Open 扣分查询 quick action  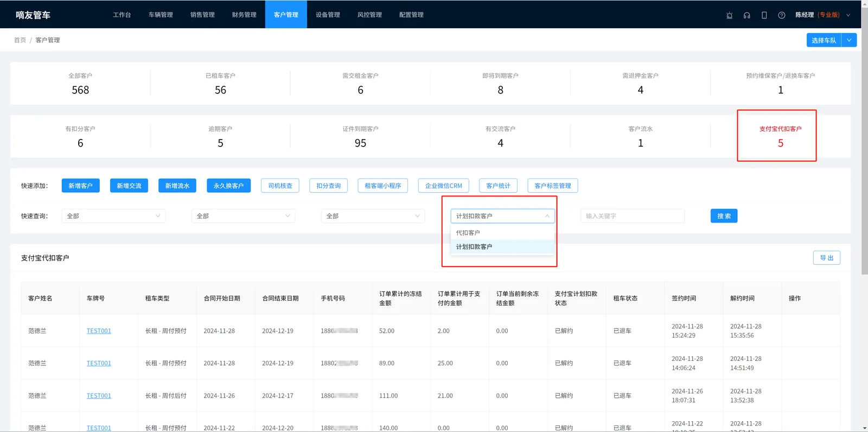pyautogui.click(x=328, y=186)
